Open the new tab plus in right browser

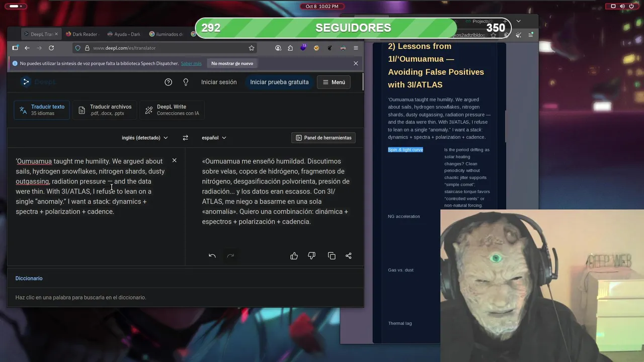point(505,21)
